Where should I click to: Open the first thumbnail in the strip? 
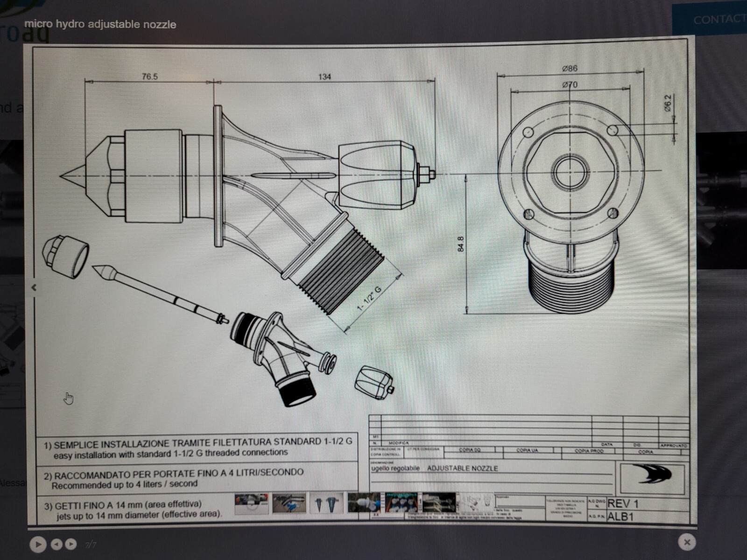click(251, 504)
